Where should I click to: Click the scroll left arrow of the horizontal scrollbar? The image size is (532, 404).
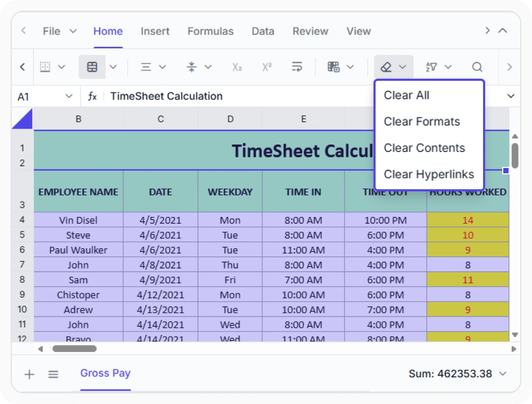[x=40, y=349]
